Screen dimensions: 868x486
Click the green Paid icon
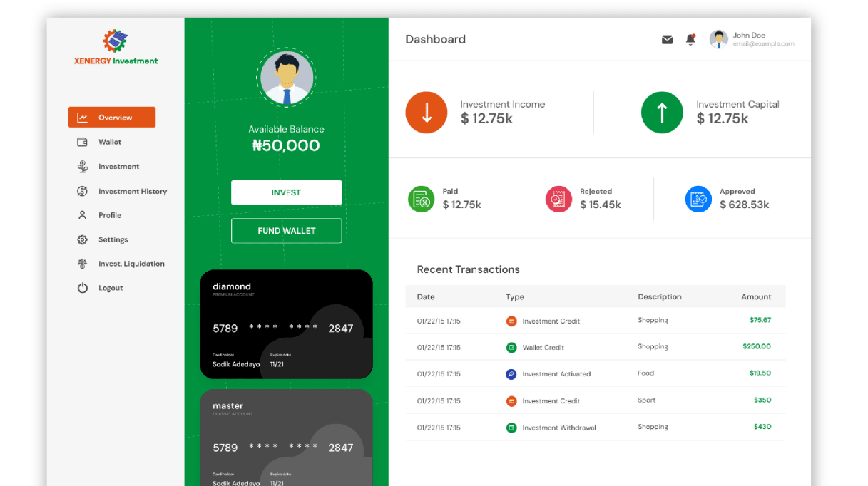421,199
